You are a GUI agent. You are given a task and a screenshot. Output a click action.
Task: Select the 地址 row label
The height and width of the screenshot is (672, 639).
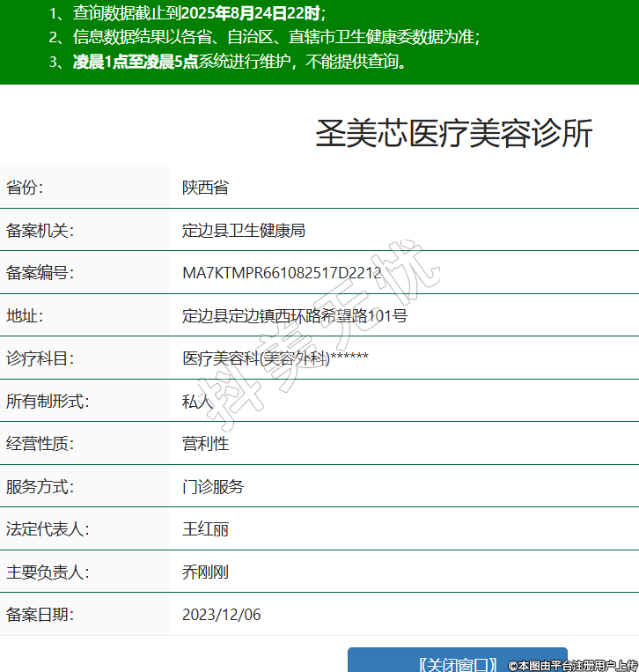25,316
